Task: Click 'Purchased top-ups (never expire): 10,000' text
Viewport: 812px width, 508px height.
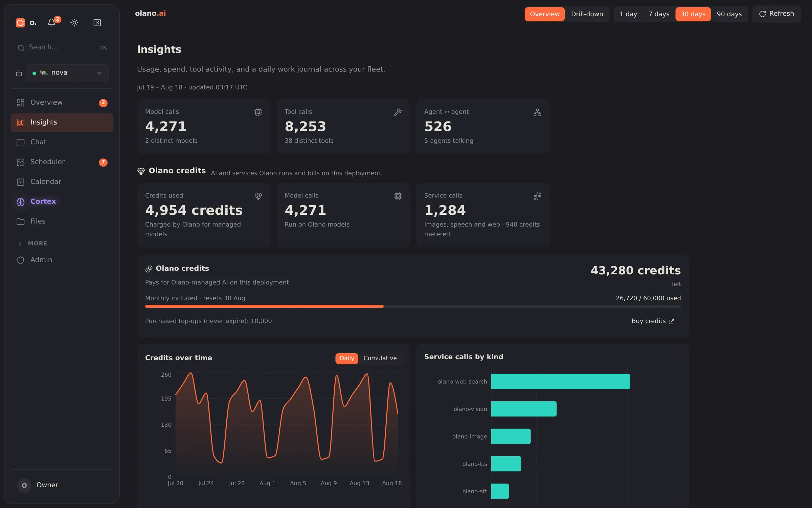Action: click(208, 321)
